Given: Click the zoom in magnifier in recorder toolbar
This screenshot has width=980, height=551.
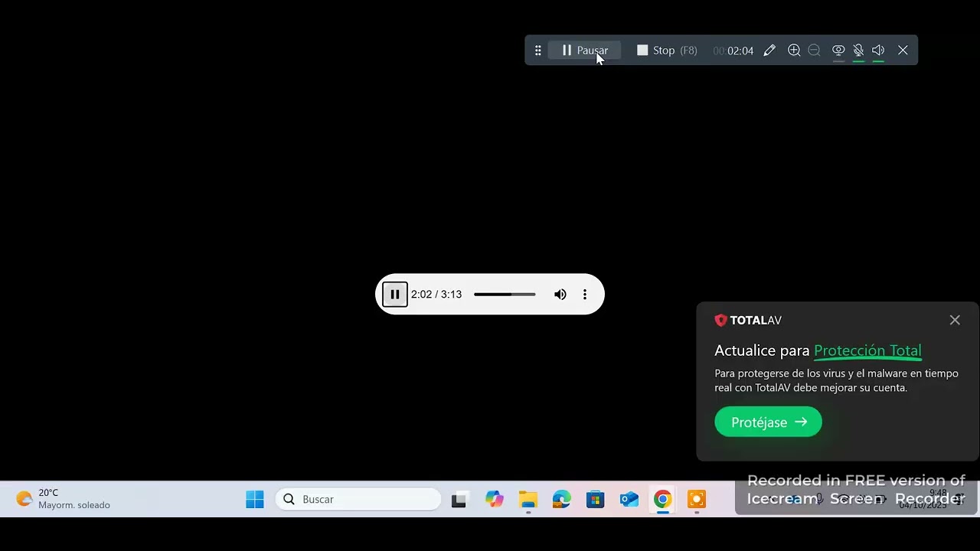Looking at the screenshot, I should point(794,51).
